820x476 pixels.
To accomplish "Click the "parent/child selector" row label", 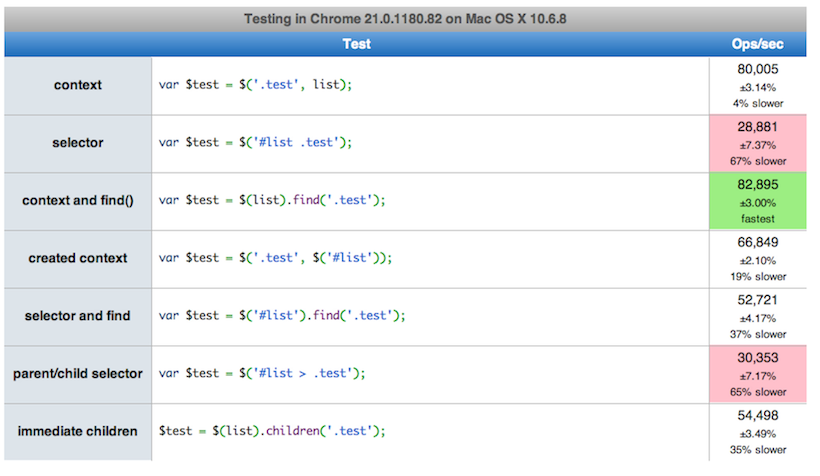I will (78, 373).
